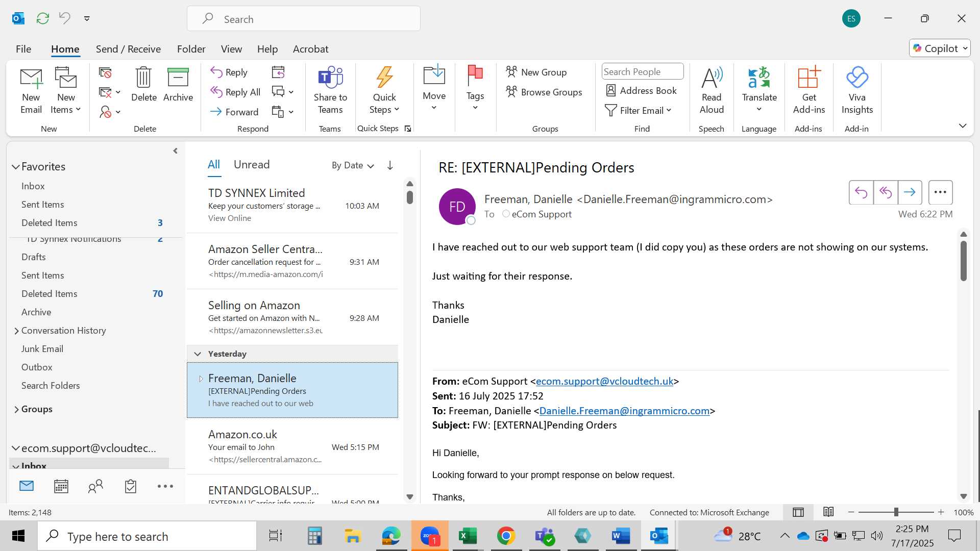Open the New Items menu
The image size is (980, 551).
pyautogui.click(x=66, y=91)
